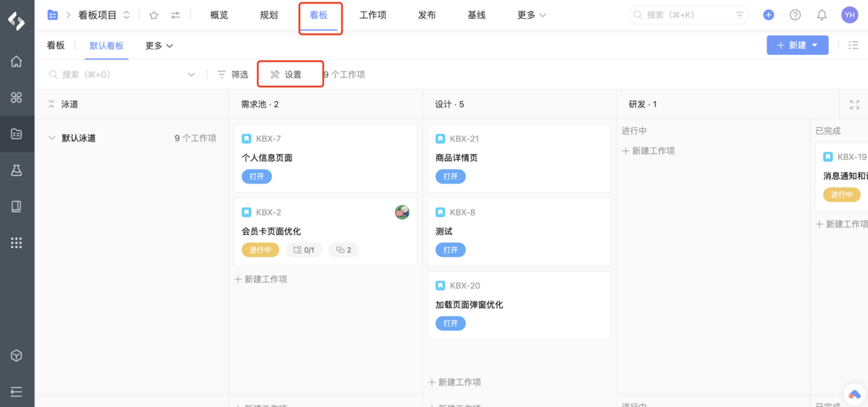Click the blue plus quick-create icon
Screen dimensions: 868x407
pos(768,14)
